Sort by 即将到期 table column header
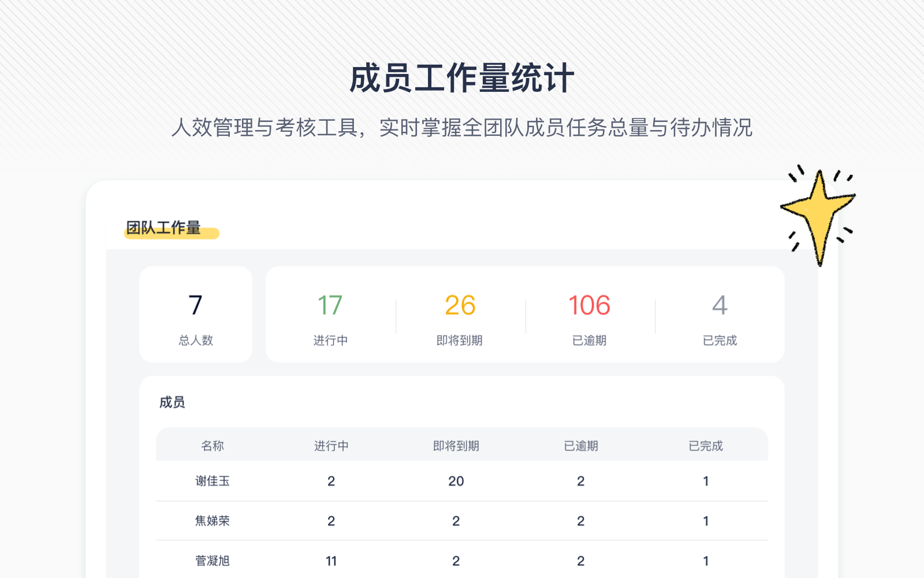Viewport: 924px width, 578px height. pos(456,446)
